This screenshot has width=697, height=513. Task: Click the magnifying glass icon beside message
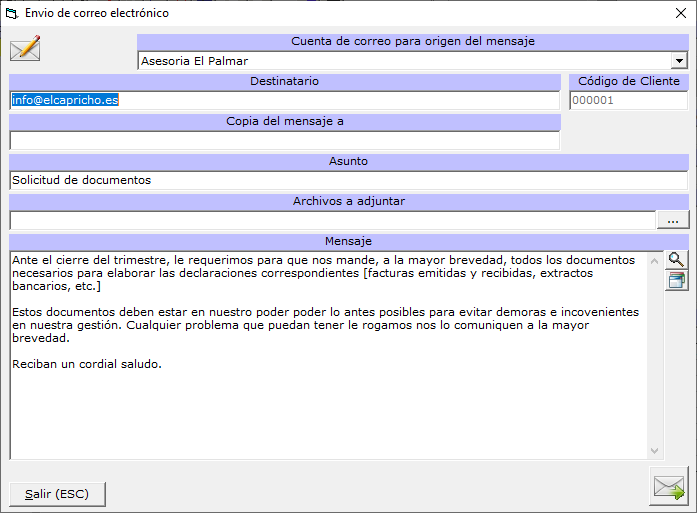[676, 260]
